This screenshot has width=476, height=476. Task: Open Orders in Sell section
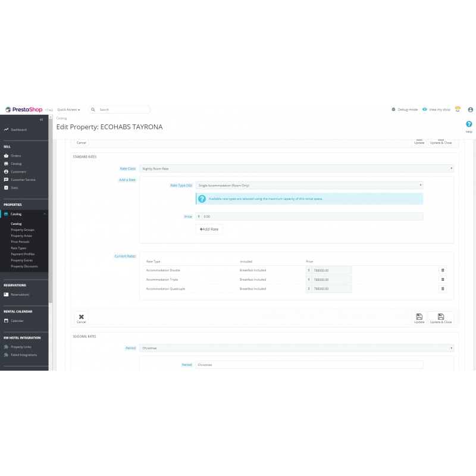(x=16, y=156)
